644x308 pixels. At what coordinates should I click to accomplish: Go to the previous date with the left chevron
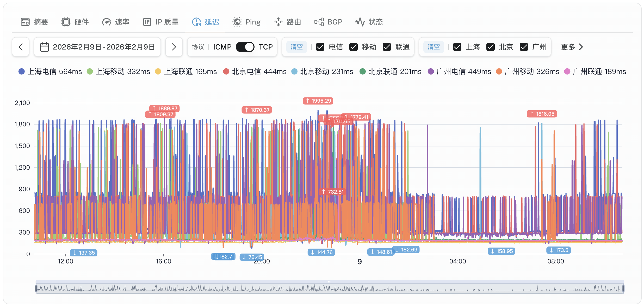tap(21, 47)
